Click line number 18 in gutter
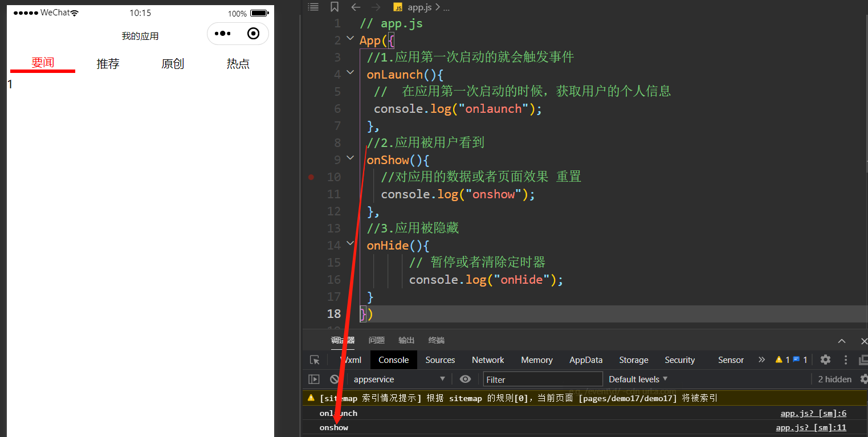Image resolution: width=868 pixels, height=437 pixels. pyautogui.click(x=334, y=314)
